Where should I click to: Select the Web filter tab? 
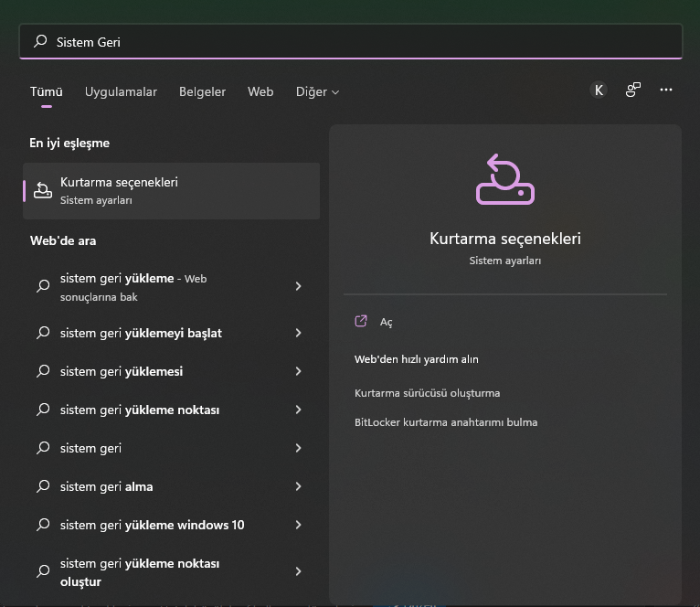click(260, 91)
